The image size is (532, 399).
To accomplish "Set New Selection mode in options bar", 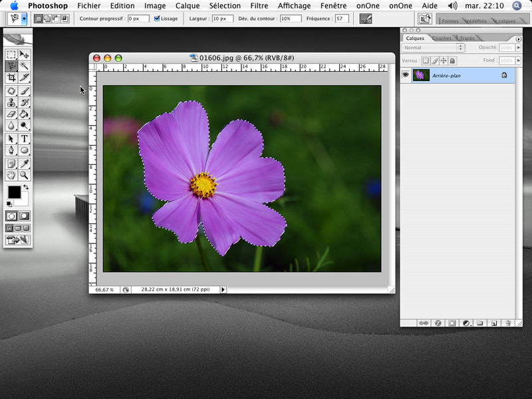I will click(x=39, y=19).
